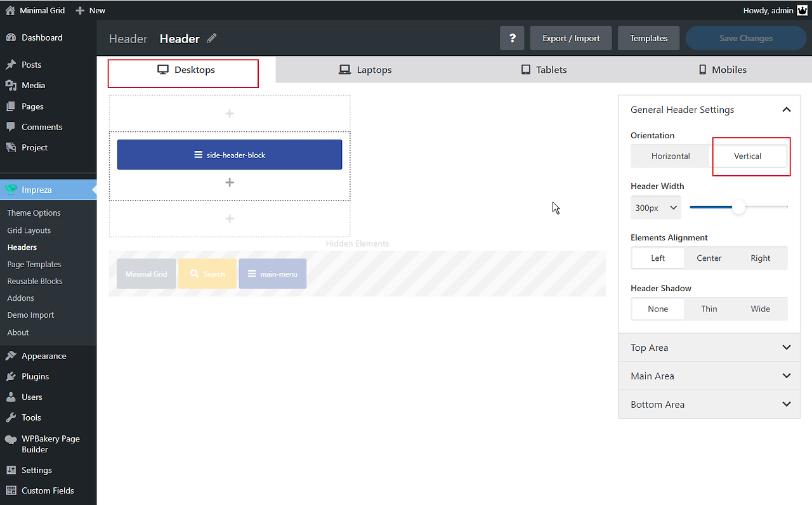
Task: Switch to the Mobiles tab
Action: coord(723,70)
